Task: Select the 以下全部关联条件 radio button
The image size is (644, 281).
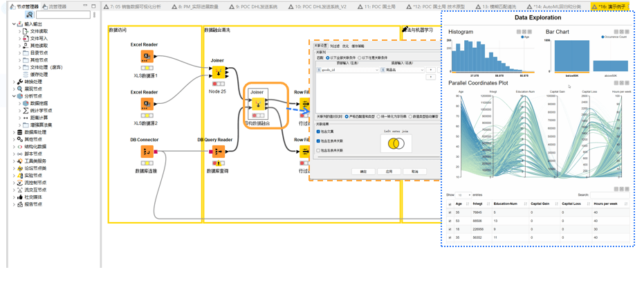Action: click(x=327, y=58)
